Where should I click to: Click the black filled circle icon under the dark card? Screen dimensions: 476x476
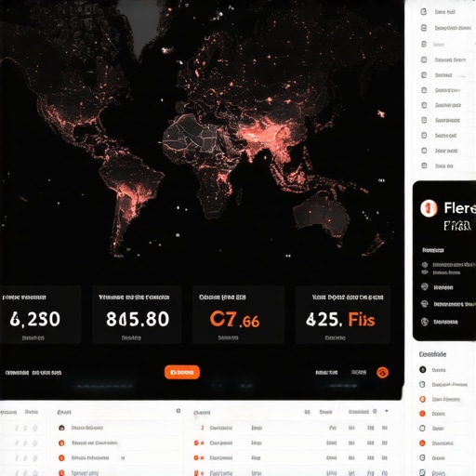pyautogui.click(x=423, y=369)
